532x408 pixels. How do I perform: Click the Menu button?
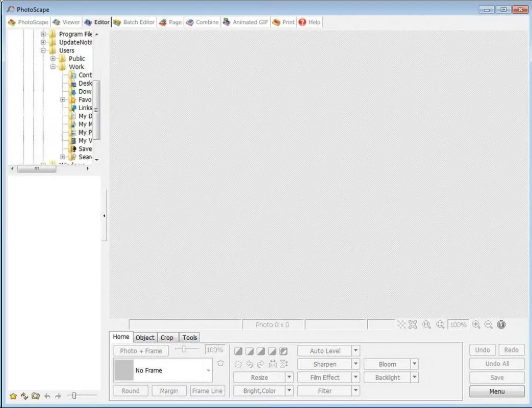[497, 391]
